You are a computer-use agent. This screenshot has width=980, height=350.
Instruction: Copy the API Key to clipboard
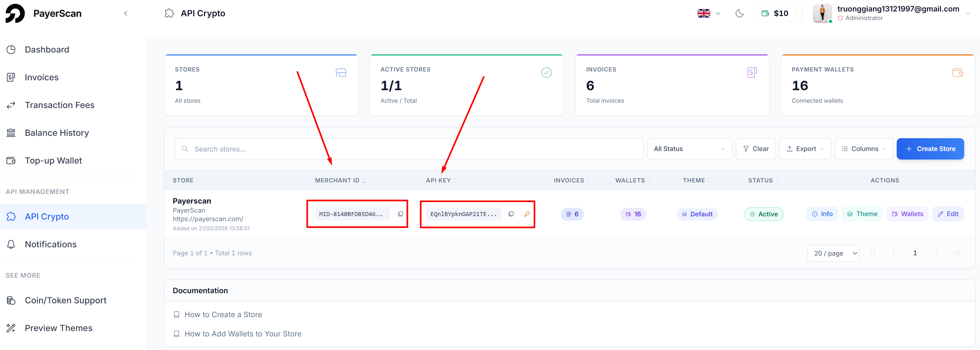pos(511,214)
